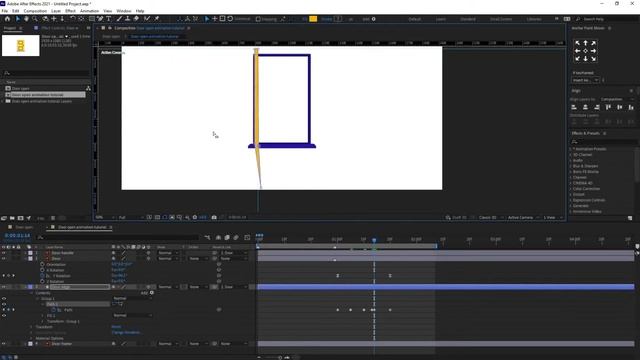Expand Color Correction effects category
This screenshot has width=640, height=360.
pyautogui.click(x=571, y=189)
